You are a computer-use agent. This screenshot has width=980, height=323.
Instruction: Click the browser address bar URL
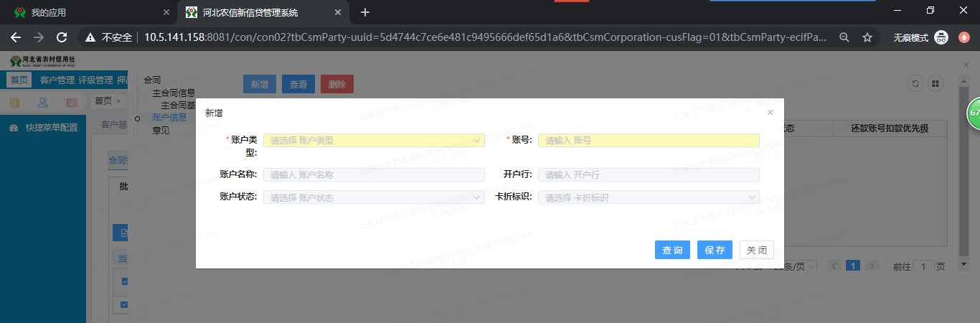[486, 37]
